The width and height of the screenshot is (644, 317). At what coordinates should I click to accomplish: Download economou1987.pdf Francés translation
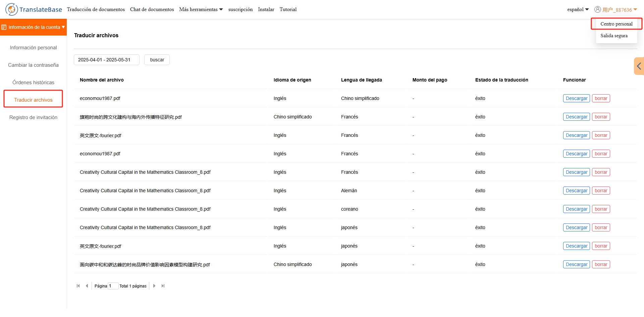pyautogui.click(x=577, y=154)
